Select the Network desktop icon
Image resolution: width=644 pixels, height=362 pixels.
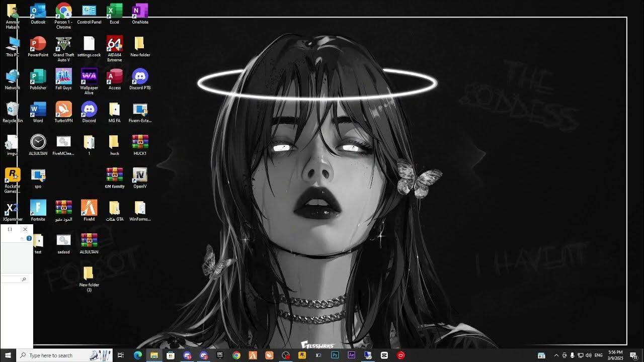tap(13, 79)
